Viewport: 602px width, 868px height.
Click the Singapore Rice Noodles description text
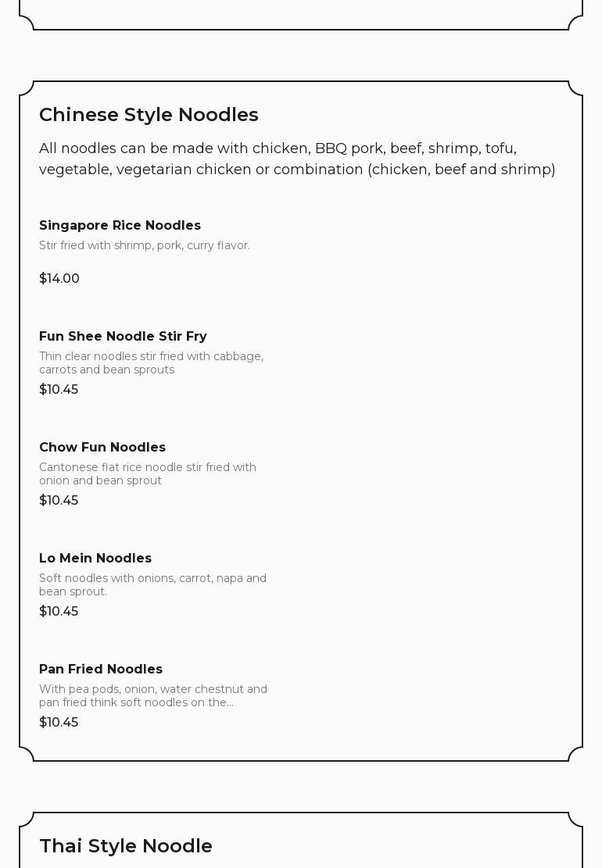(x=145, y=245)
